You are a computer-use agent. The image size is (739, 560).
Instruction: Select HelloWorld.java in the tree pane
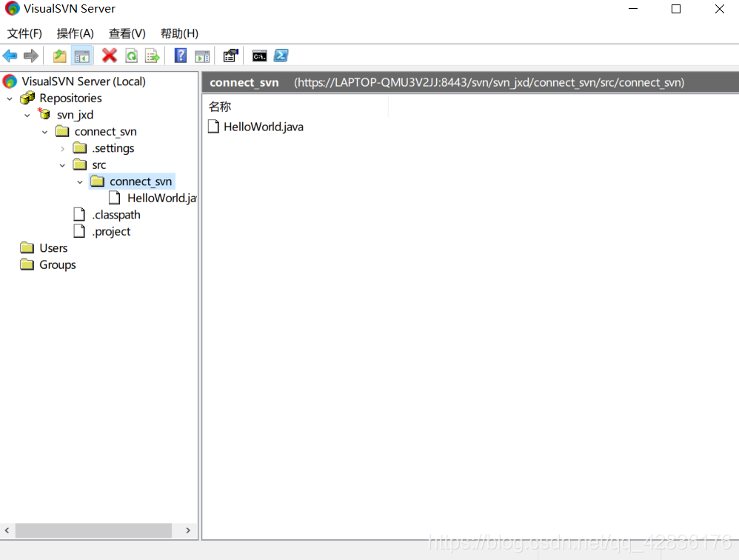161,199
